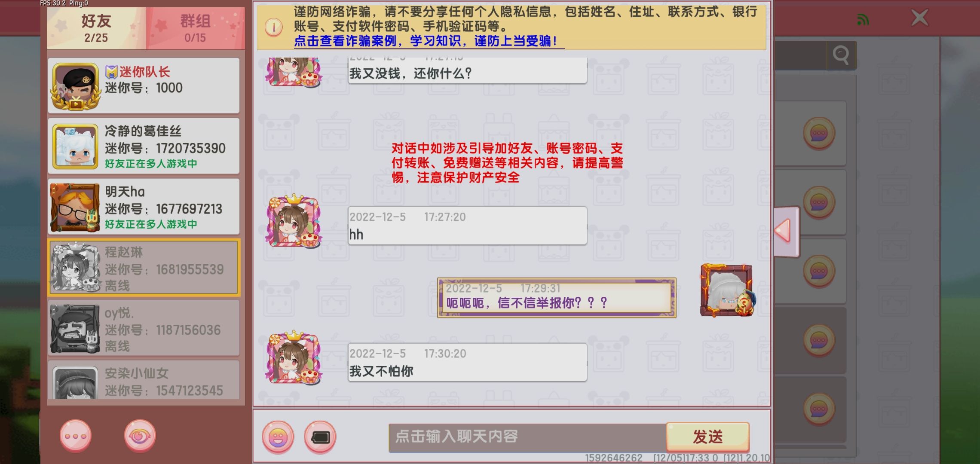Open 迷你队长 friend entry
This screenshot has height=464, width=980.
144,85
